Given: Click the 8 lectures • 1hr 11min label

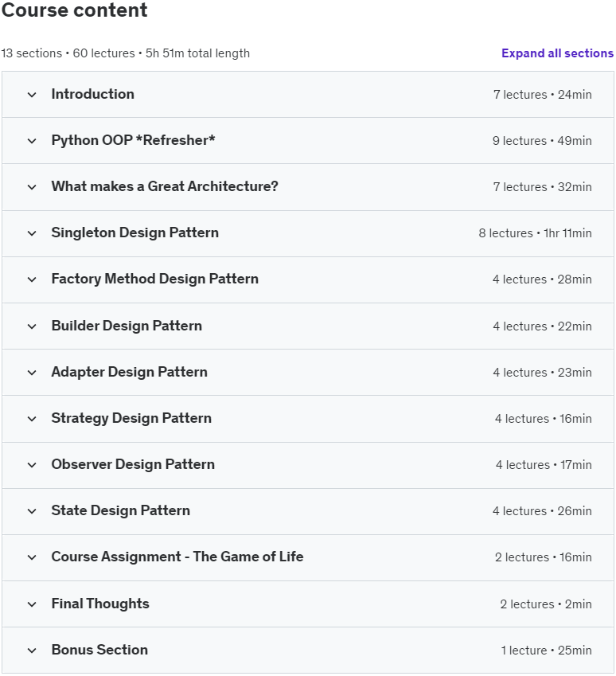Looking at the screenshot, I should pyautogui.click(x=535, y=233).
